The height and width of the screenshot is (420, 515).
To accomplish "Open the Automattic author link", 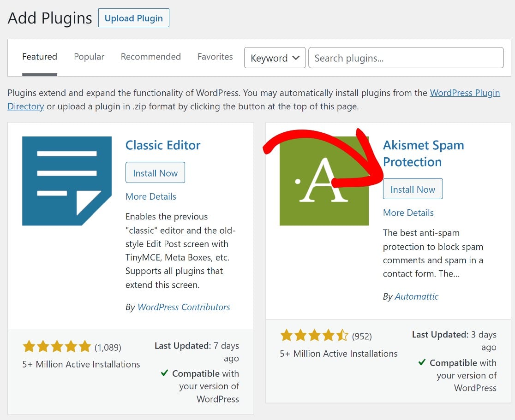I will pyautogui.click(x=416, y=296).
